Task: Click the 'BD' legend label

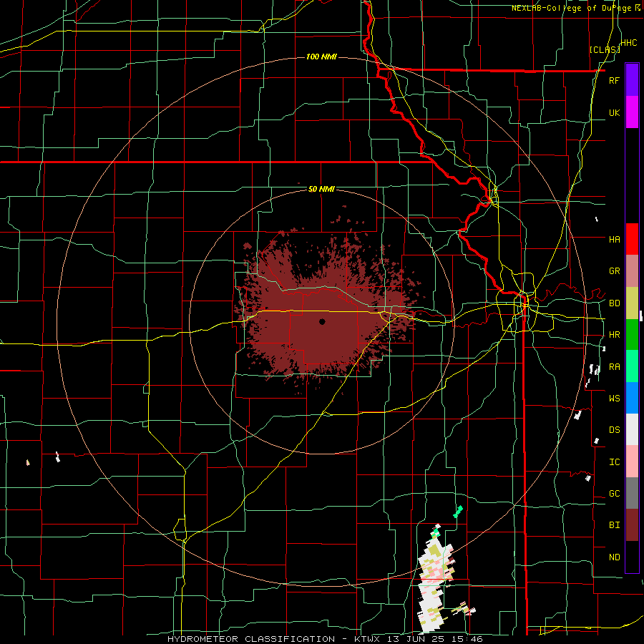Action: point(614,303)
